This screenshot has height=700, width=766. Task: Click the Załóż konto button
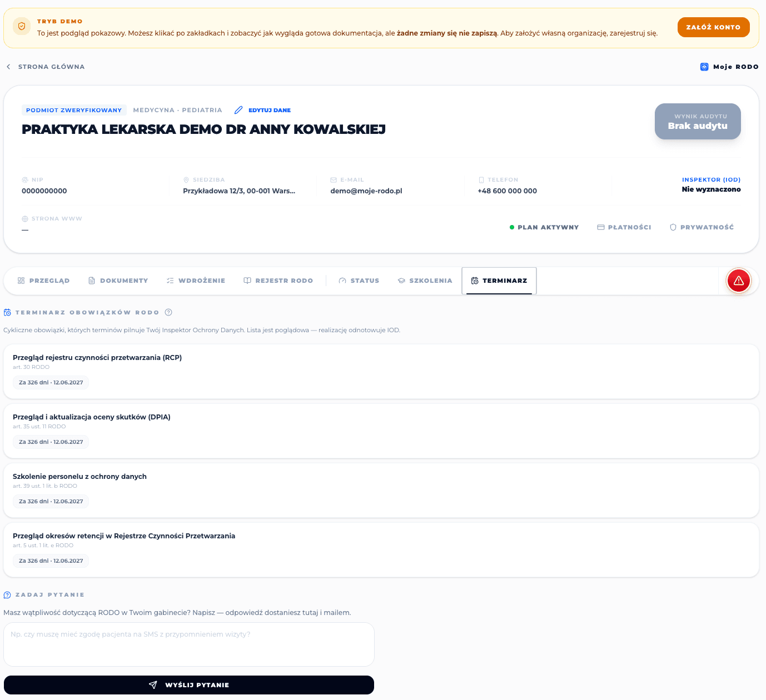click(x=713, y=27)
